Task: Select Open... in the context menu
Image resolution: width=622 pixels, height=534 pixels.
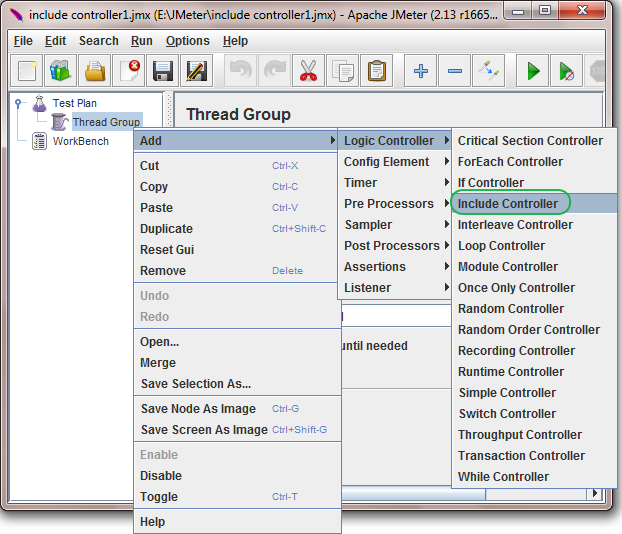Action: (x=237, y=342)
